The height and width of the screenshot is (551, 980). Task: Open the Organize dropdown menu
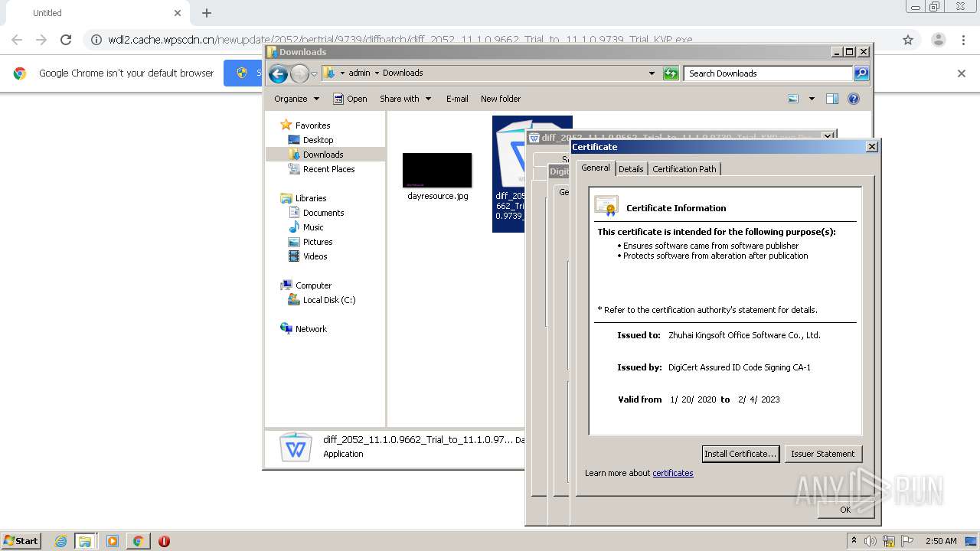point(296,99)
